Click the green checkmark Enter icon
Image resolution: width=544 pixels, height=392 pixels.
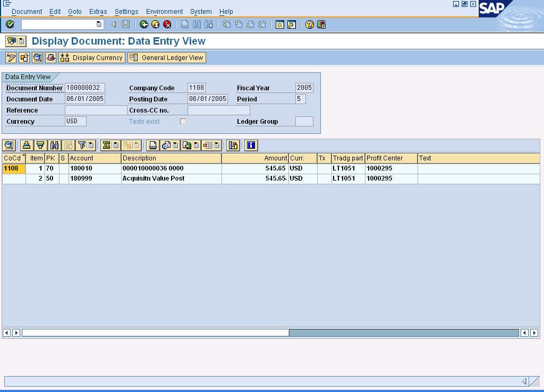(10, 24)
